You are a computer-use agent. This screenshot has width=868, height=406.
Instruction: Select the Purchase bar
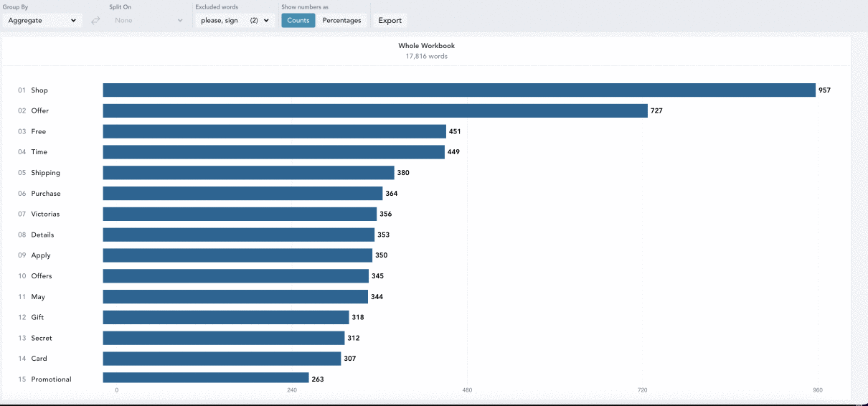pos(242,194)
